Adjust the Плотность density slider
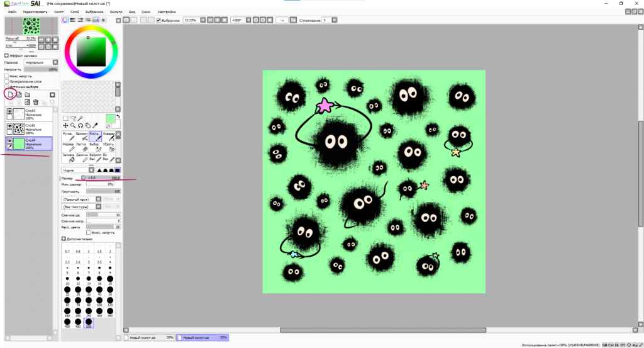 (x=103, y=191)
